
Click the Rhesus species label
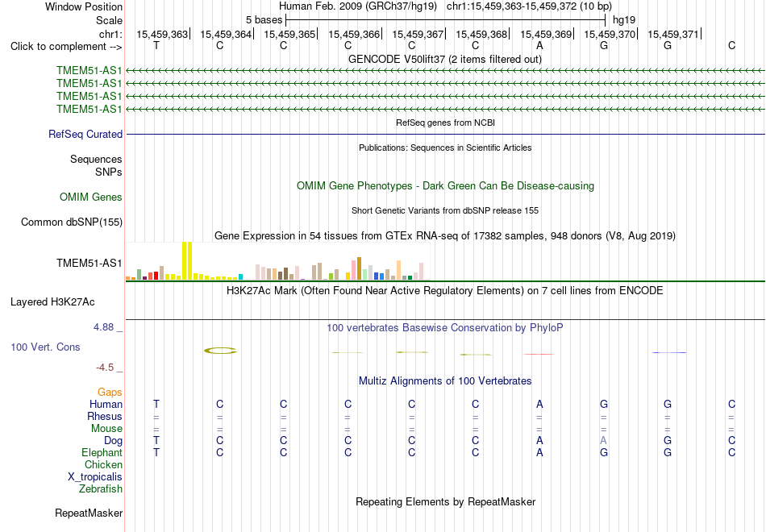105,416
